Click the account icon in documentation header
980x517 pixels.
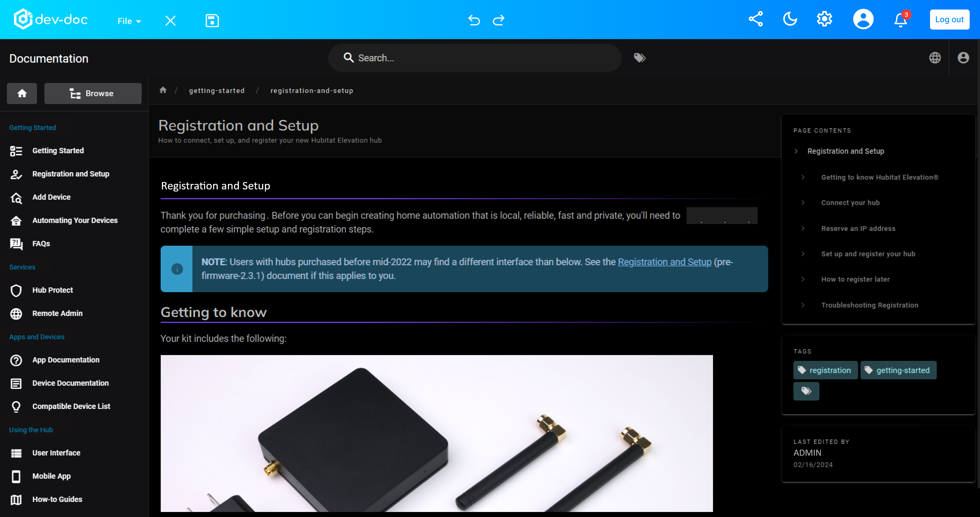[x=963, y=58]
